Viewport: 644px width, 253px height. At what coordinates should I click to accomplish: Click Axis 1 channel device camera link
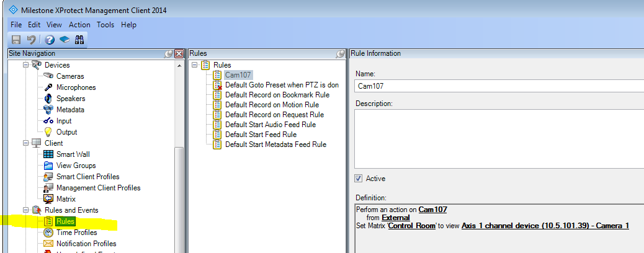pyautogui.click(x=545, y=226)
